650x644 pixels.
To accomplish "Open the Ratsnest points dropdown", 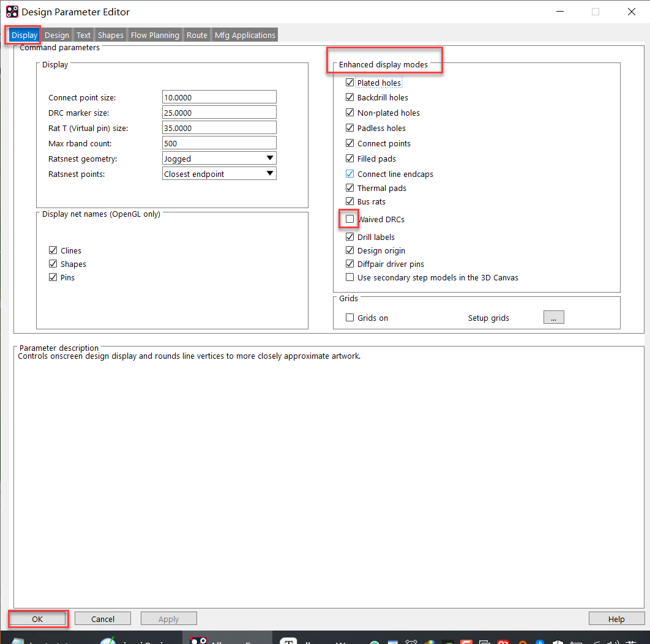I will coord(219,174).
